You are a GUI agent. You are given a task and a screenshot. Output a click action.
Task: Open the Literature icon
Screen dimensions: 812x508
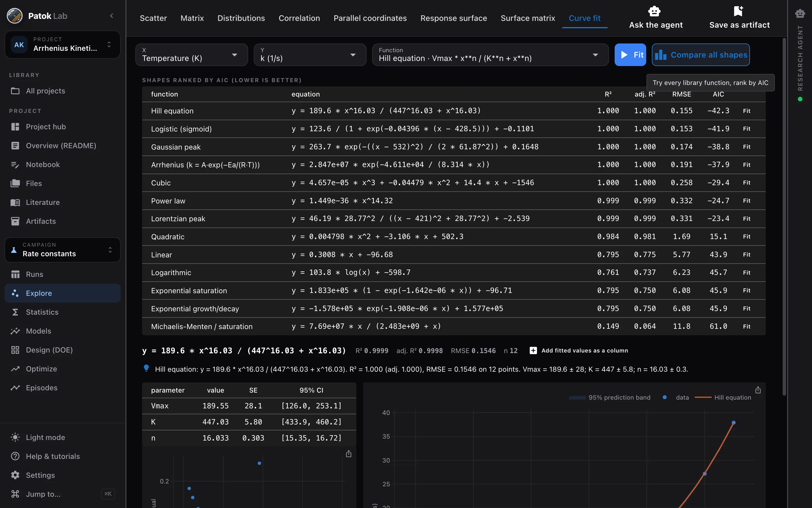click(x=15, y=202)
